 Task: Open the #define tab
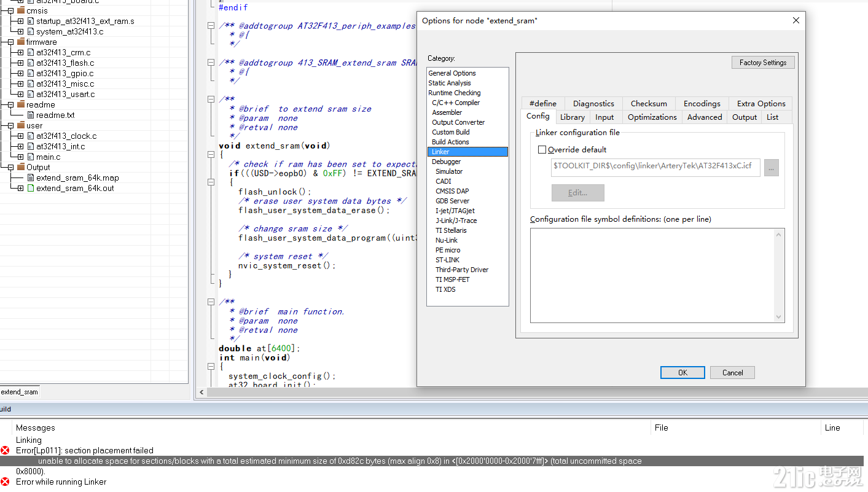point(542,103)
